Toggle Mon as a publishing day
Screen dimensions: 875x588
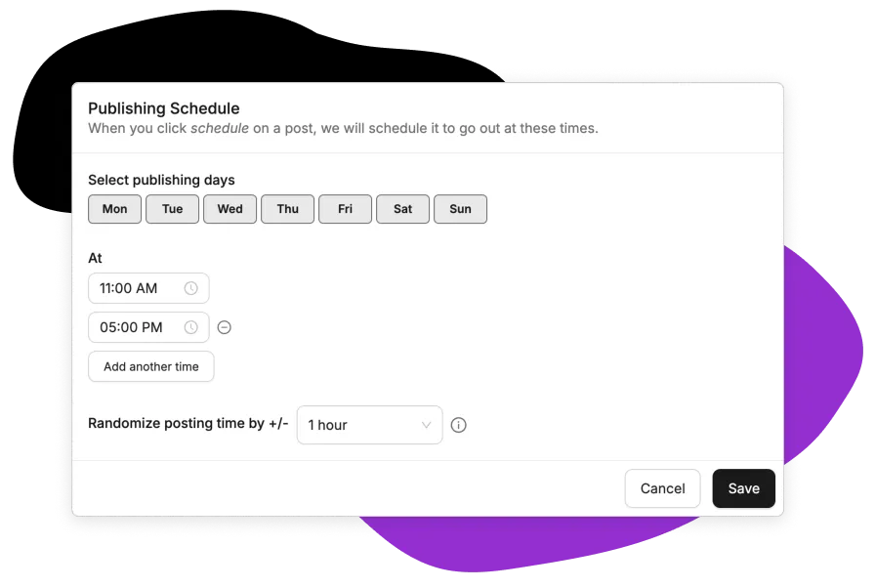(x=114, y=208)
